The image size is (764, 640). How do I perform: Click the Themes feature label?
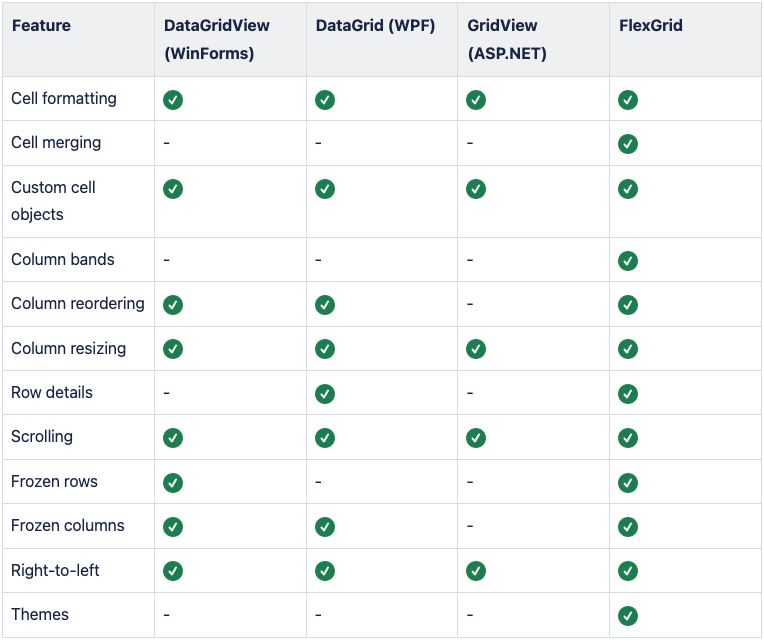(40, 614)
